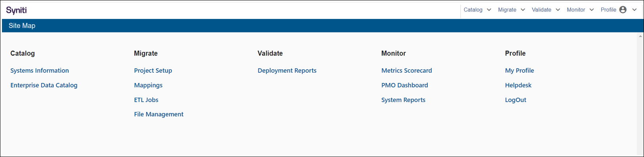View the Metrics Scorecard

point(407,70)
